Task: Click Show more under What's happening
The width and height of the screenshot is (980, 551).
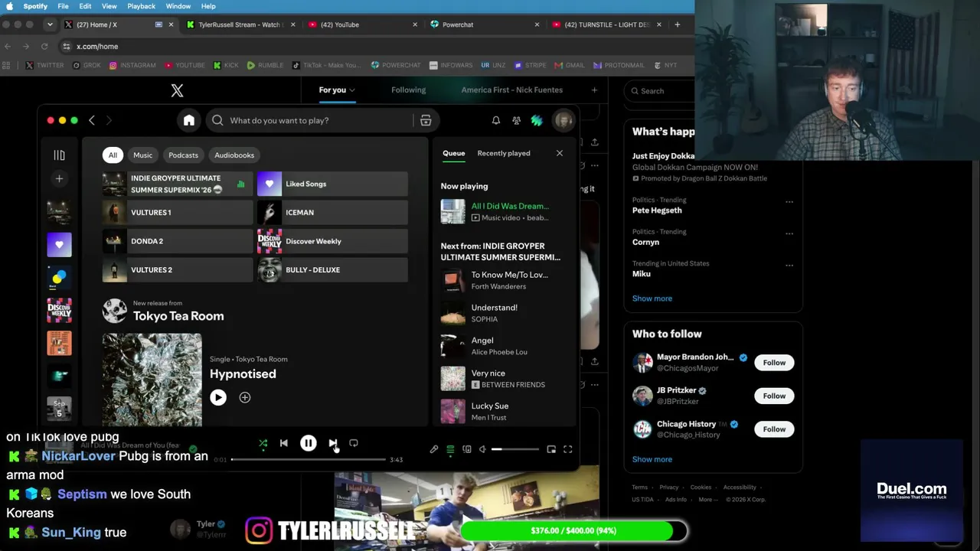Action: 652,298
